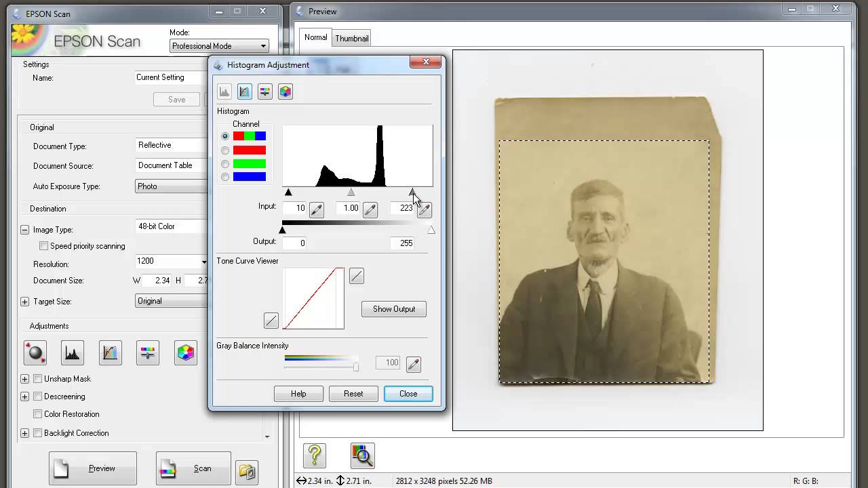Select the RGB combined channel radio button
This screenshot has width=868, height=488.
(225, 136)
